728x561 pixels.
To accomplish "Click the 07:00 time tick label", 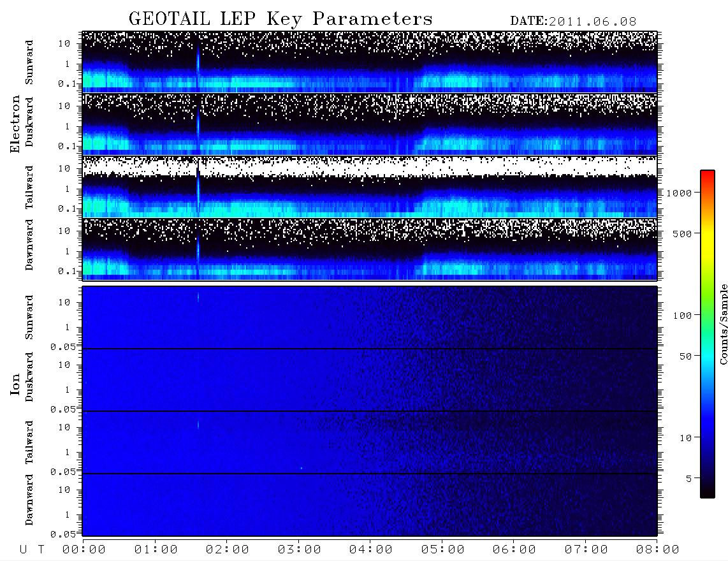I will click(586, 550).
